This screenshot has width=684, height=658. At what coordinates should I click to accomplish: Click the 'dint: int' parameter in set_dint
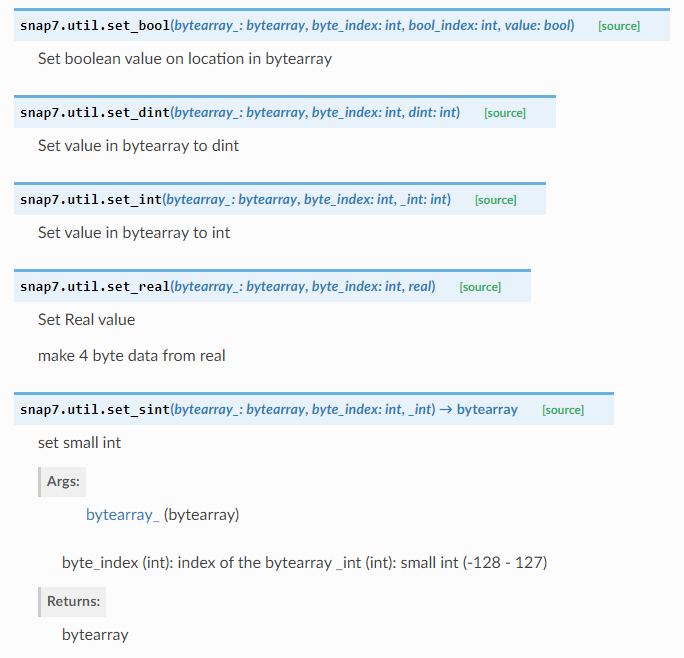coord(432,112)
